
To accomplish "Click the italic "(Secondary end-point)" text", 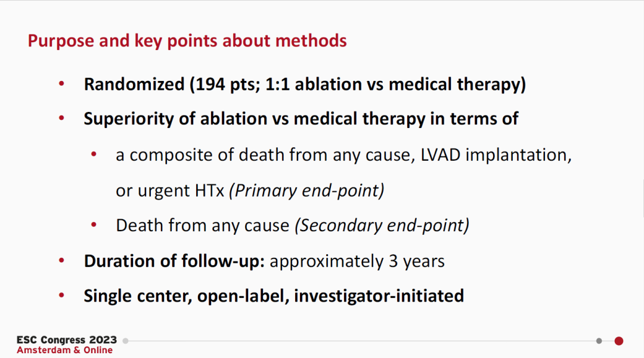I will coord(382,226).
